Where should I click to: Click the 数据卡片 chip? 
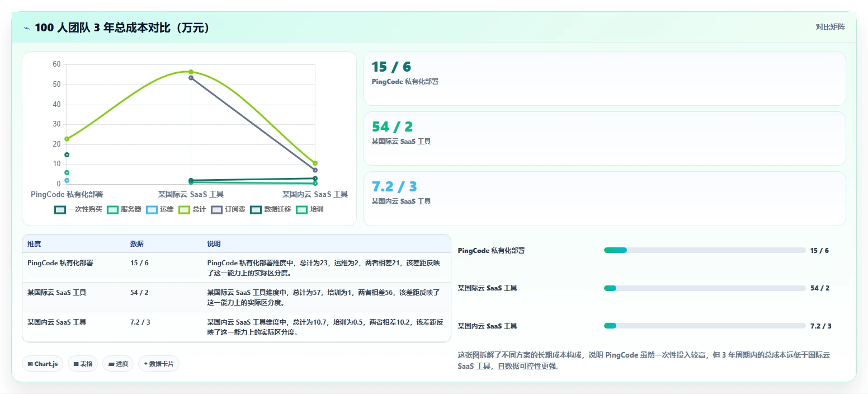[x=159, y=364]
